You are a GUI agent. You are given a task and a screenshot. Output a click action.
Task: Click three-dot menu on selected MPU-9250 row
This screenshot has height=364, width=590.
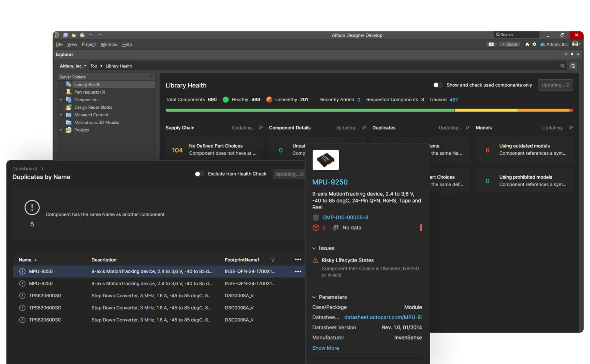tap(298, 271)
